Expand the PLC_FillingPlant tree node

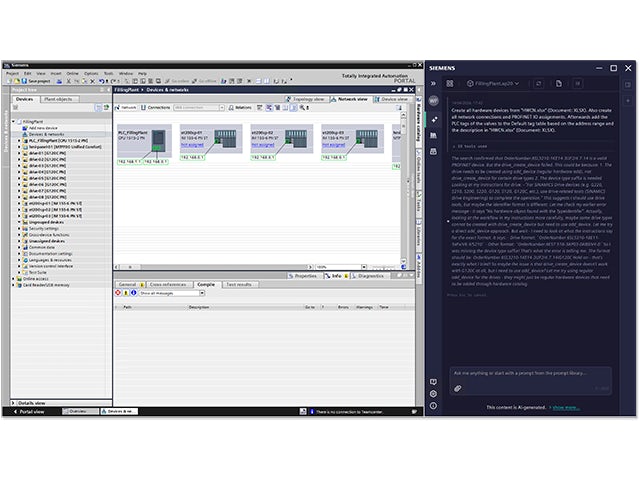click(19, 140)
